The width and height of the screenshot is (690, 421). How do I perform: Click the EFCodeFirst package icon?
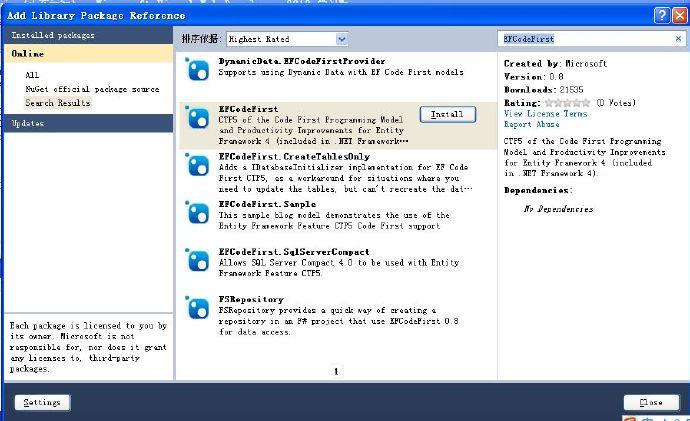coord(197,117)
